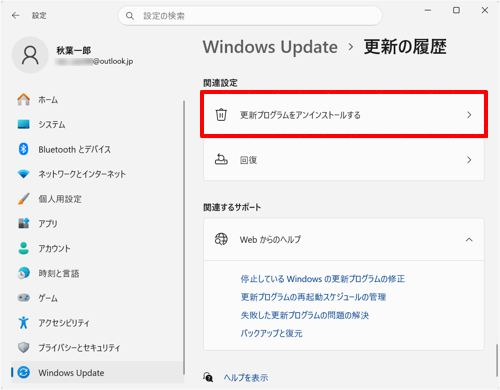Click the user avatar icon

coord(30,55)
